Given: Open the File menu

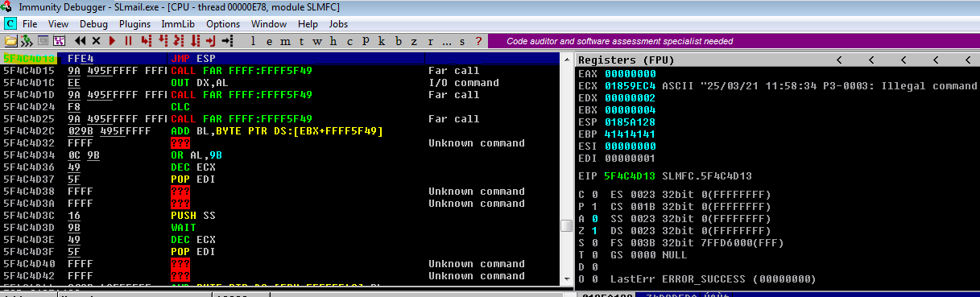Looking at the screenshot, I should click(30, 24).
